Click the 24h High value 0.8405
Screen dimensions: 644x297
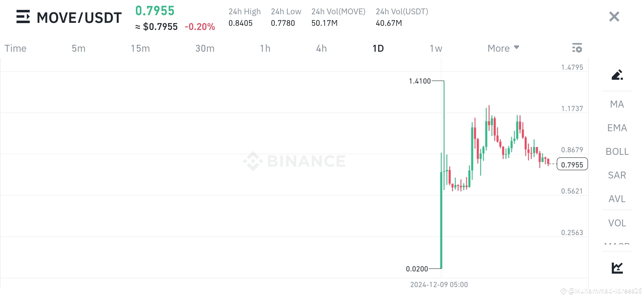tap(240, 23)
